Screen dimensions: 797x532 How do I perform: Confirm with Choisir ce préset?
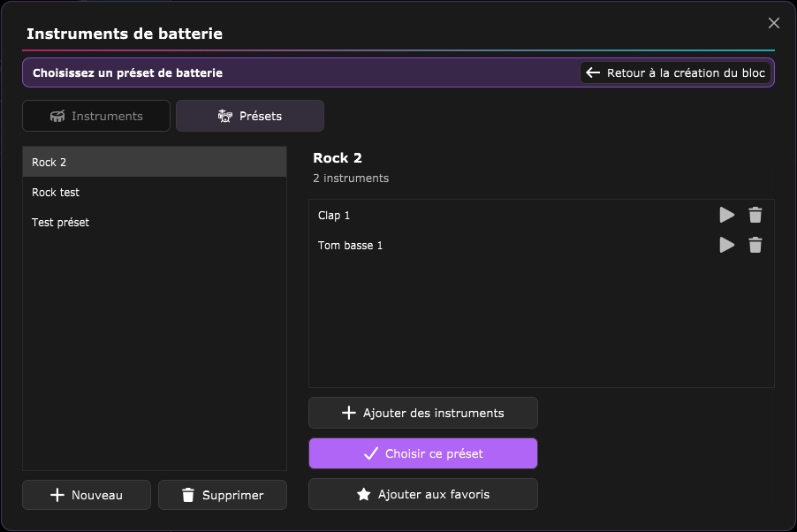423,453
